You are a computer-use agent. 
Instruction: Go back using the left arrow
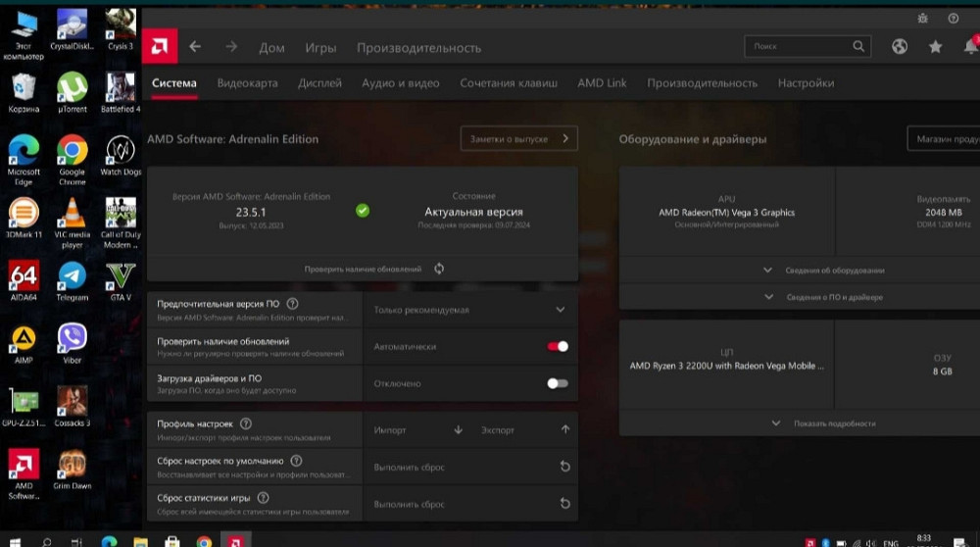tap(195, 47)
